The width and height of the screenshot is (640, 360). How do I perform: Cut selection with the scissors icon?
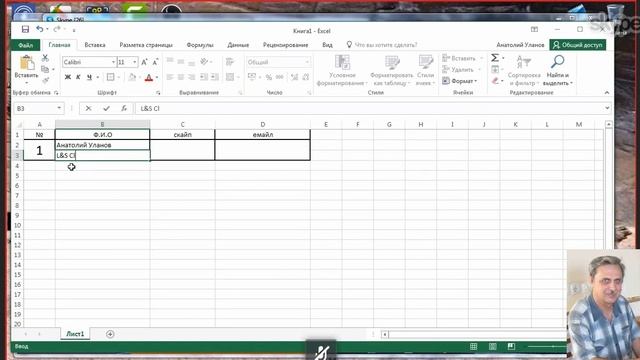[x=45, y=58]
